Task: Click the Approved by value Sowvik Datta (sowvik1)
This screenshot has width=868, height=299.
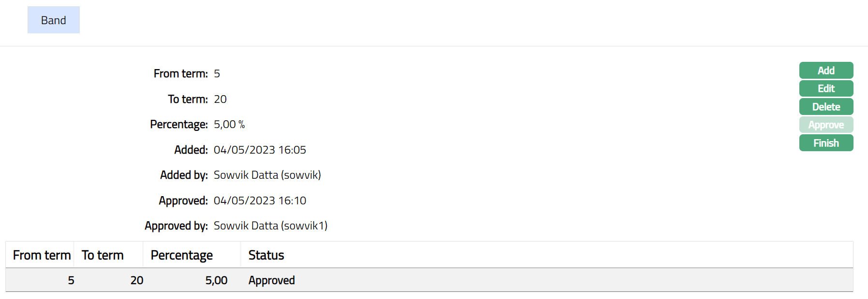Action: [x=270, y=226]
